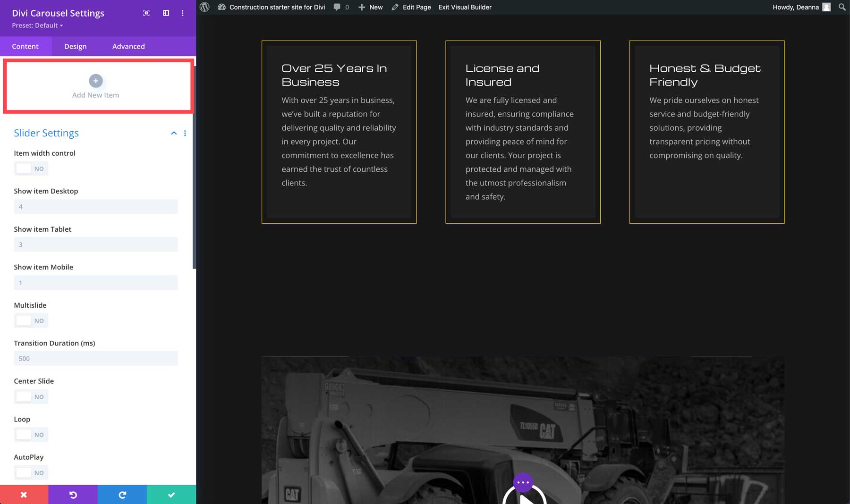850x504 pixels.
Task: Open the Divi Carousel Settings more options menu
Action: tap(183, 13)
